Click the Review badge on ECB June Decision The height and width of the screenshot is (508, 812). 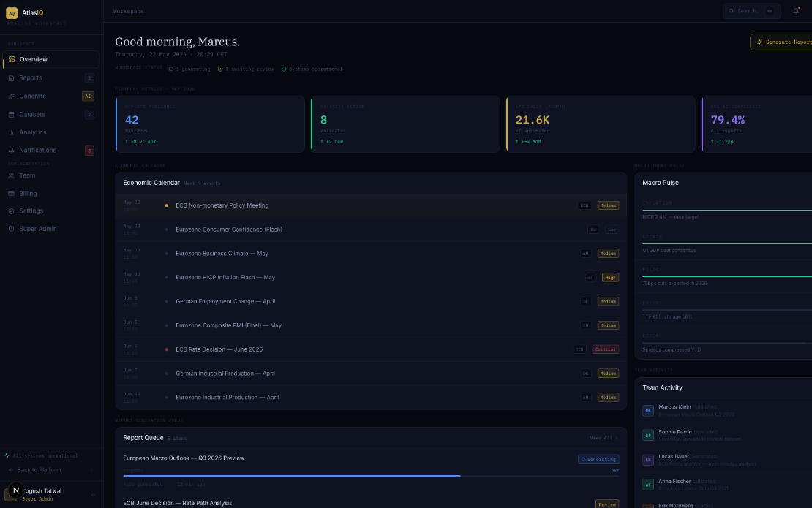coord(607,504)
